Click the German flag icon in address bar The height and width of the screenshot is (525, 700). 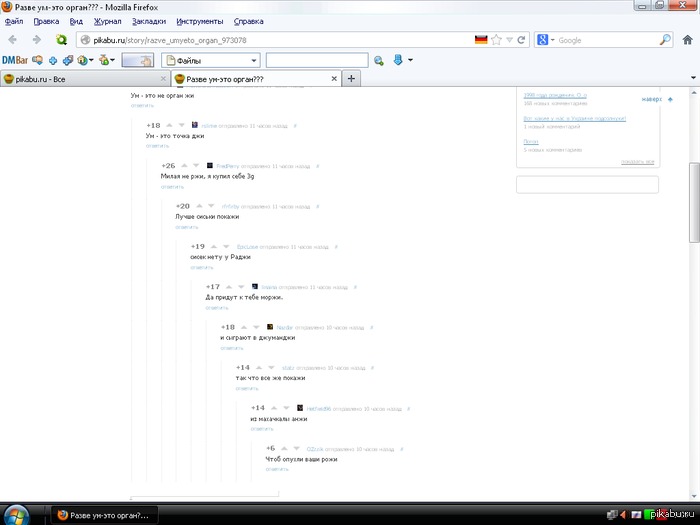481,40
